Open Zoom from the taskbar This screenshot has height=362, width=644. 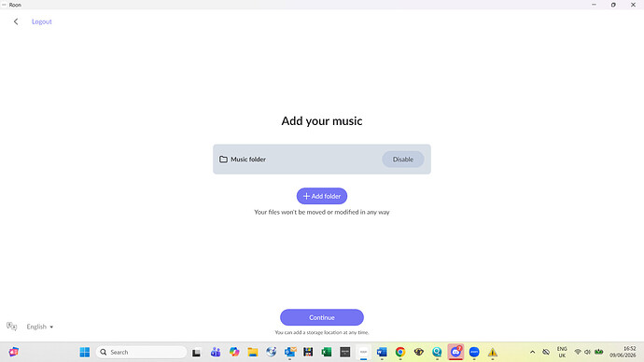tap(474, 352)
